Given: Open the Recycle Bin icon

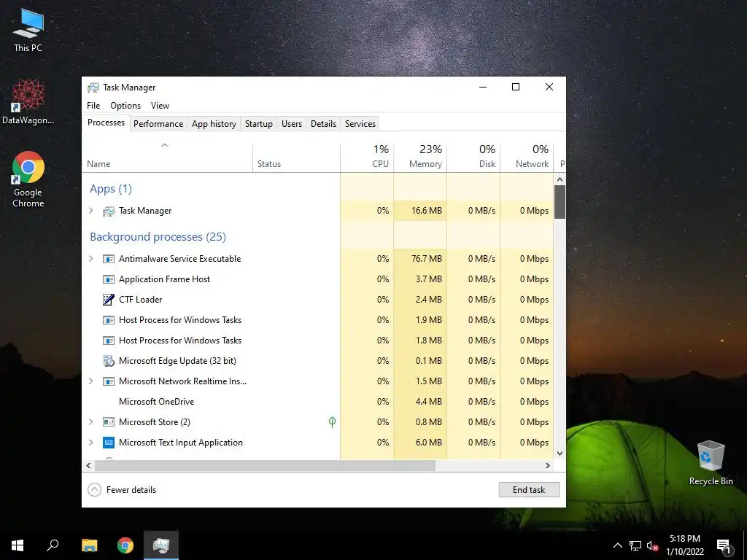Looking at the screenshot, I should coord(711,463).
